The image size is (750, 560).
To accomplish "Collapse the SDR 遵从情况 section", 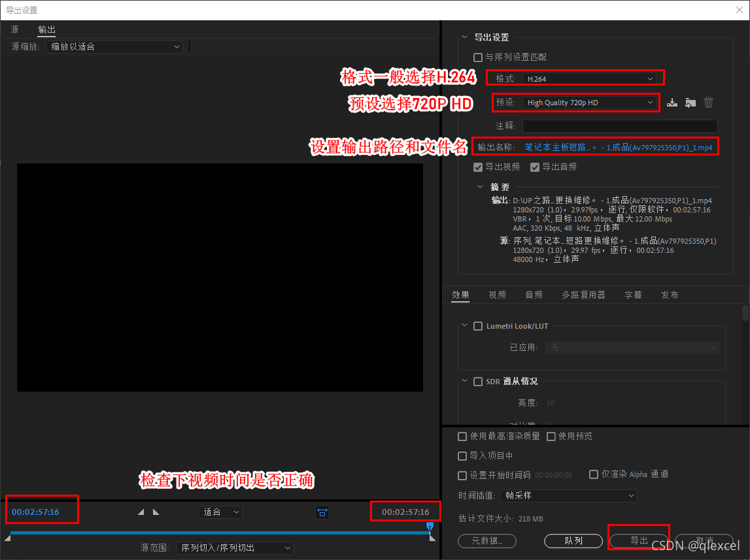I will point(464,381).
